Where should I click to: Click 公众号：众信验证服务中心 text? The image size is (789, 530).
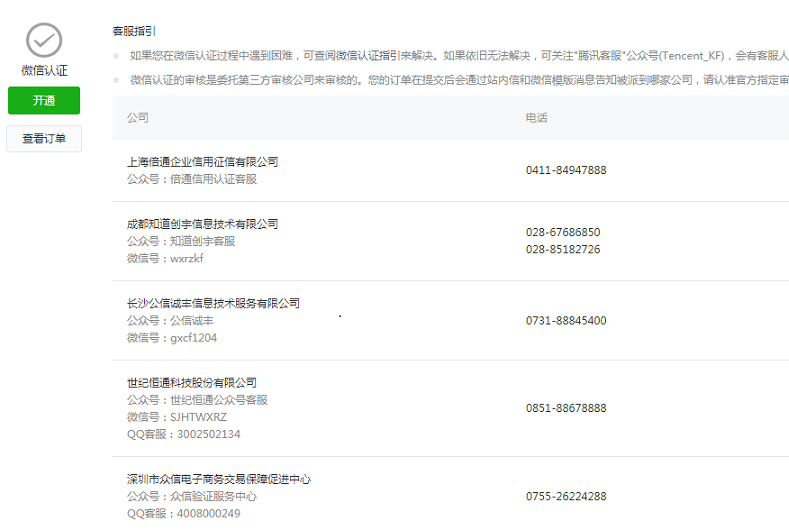pos(192,496)
